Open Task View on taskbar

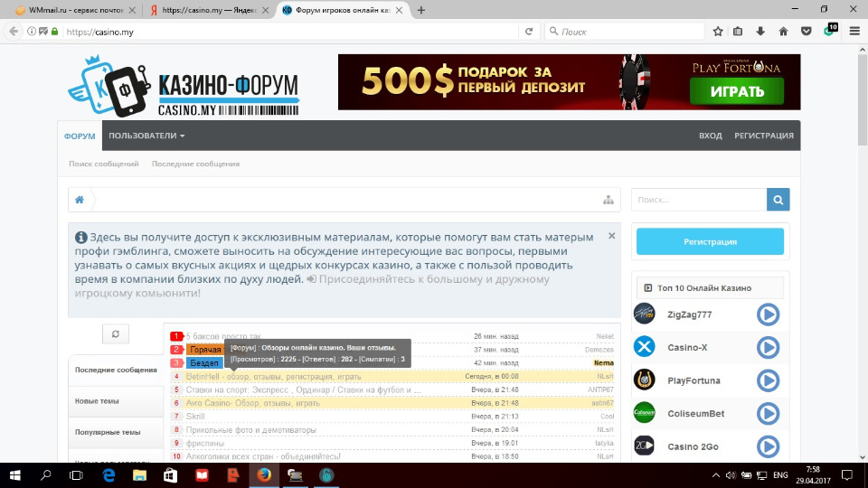[76, 475]
